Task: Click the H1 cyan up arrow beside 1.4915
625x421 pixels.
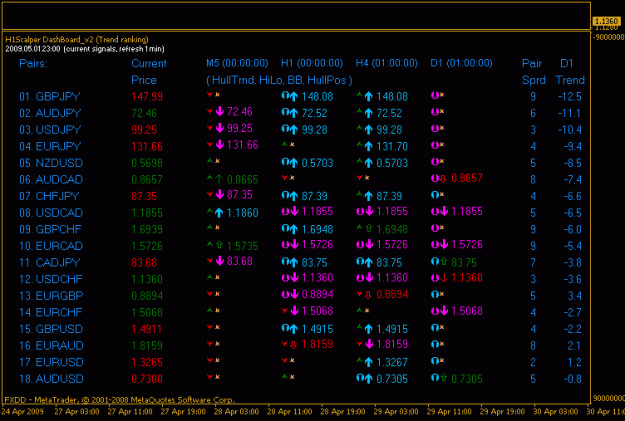Action: (x=294, y=329)
